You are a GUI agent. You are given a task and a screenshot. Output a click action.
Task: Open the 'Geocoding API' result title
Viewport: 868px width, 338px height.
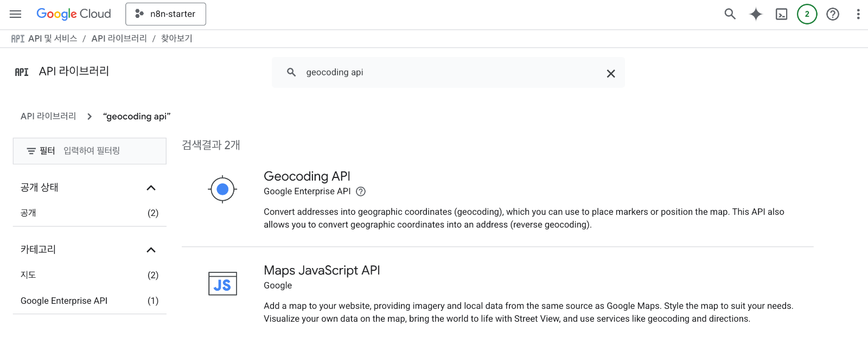[307, 176]
